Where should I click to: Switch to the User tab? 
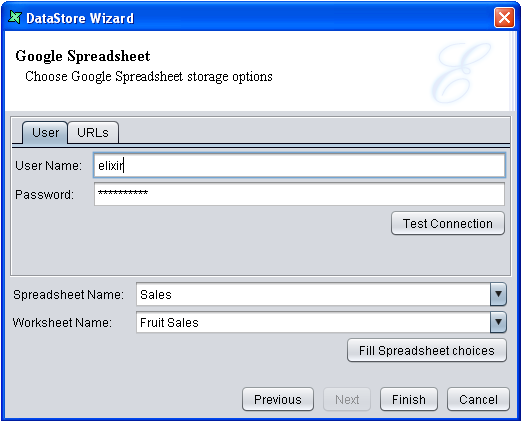coord(45,133)
